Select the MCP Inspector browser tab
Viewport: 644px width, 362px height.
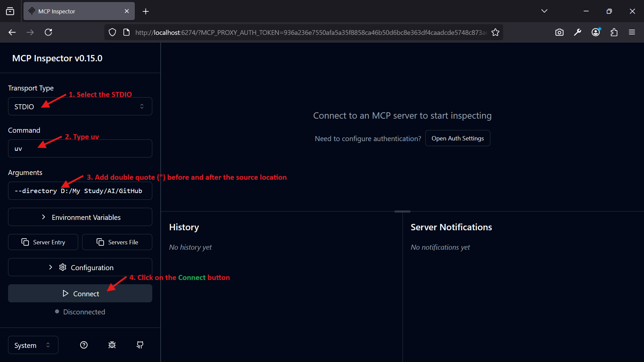click(x=79, y=11)
